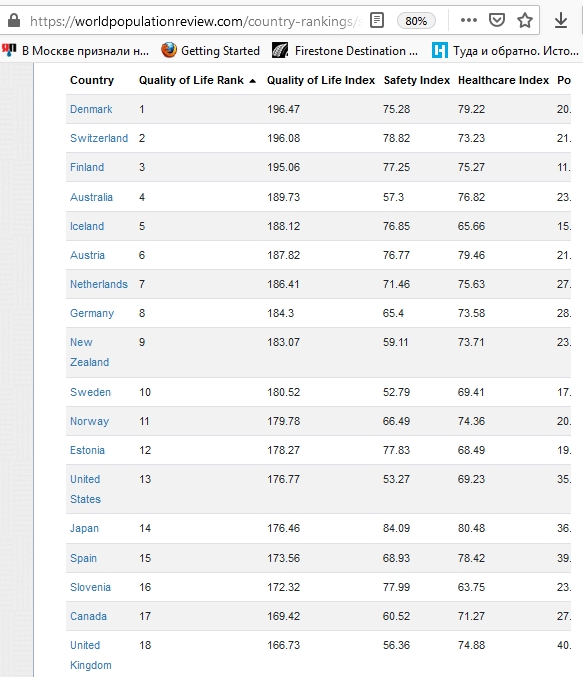Sort table by Safety Index header
The height and width of the screenshot is (677, 583).
coord(417,80)
